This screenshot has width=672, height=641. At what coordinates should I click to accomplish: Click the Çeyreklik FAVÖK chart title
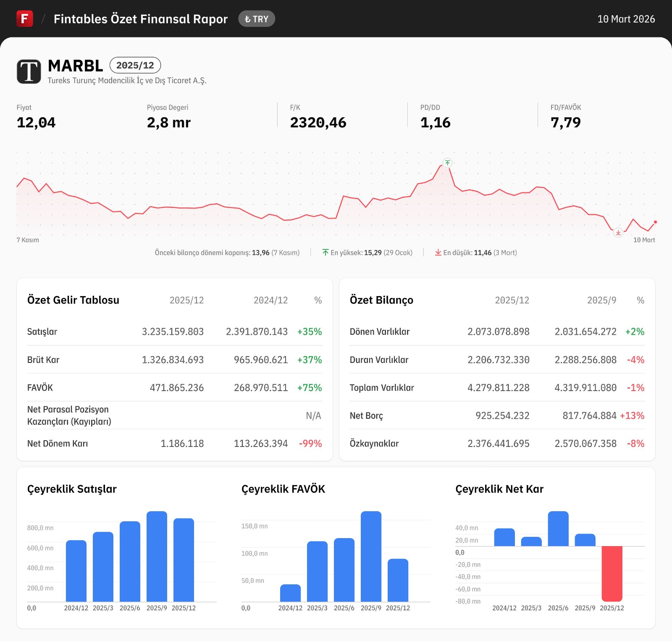(x=283, y=489)
